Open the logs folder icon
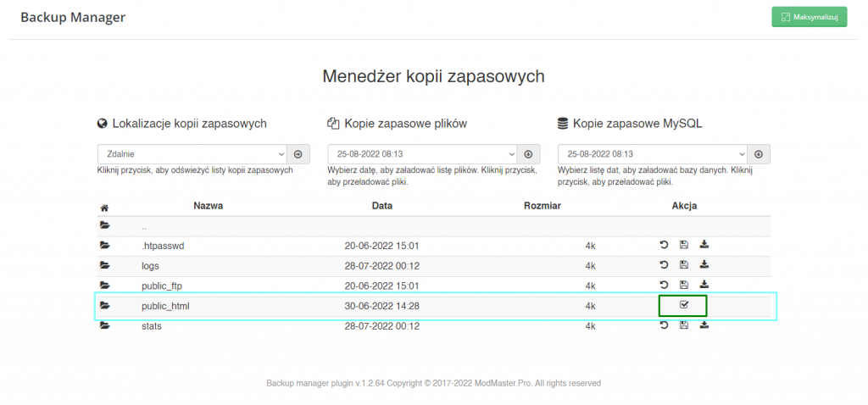This screenshot has height=405, width=868. point(104,265)
